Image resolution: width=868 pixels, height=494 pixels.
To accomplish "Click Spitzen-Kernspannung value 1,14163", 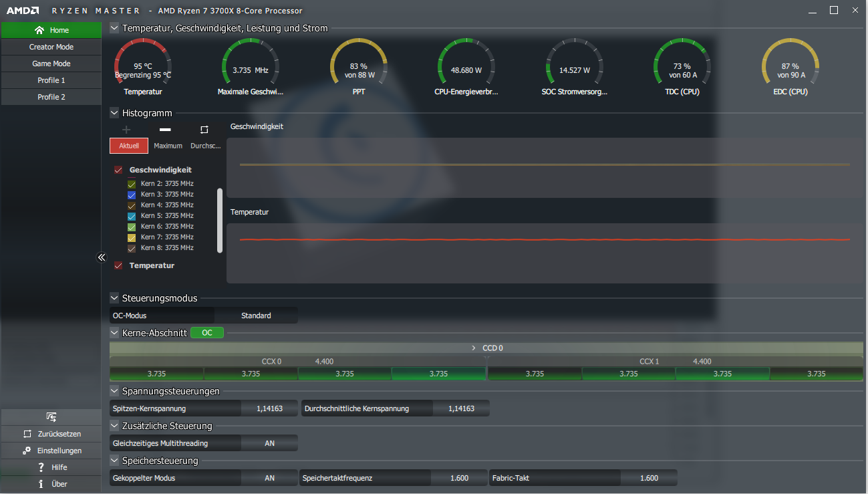I will tap(269, 408).
